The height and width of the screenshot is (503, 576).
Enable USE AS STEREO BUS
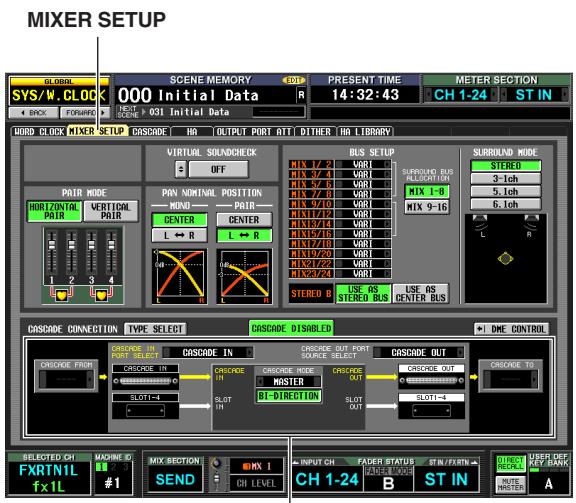[363, 294]
